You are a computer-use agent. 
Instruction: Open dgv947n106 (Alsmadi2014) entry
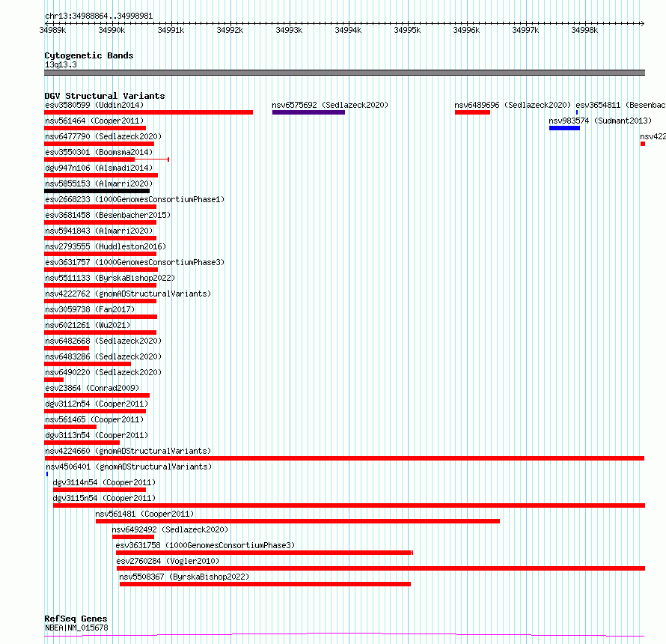point(99,168)
